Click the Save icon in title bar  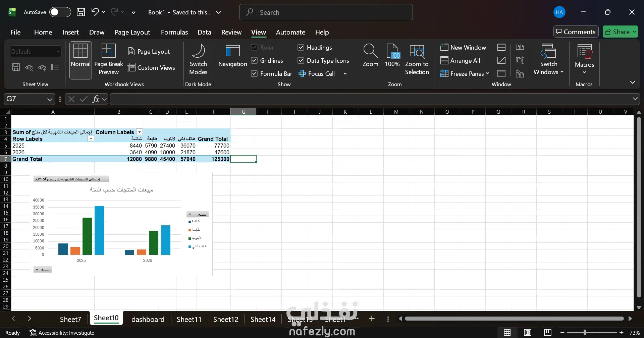tap(81, 12)
